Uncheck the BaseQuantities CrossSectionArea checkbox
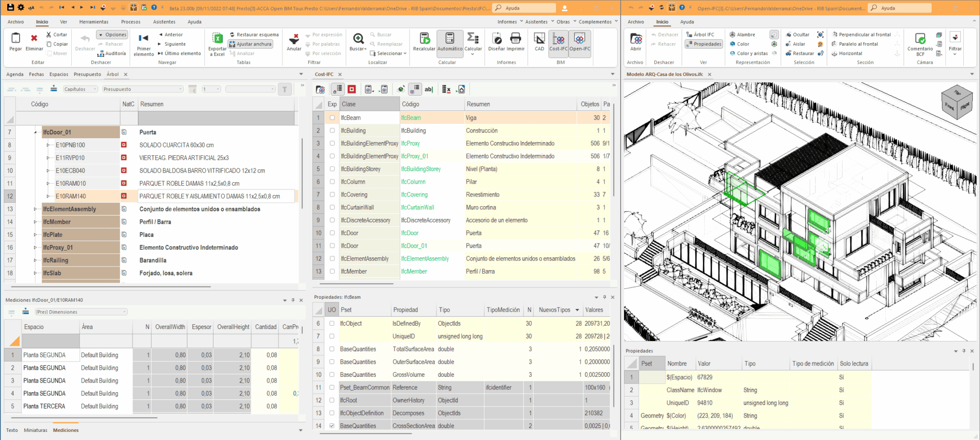Viewport: 980px width, 440px height. [x=332, y=425]
